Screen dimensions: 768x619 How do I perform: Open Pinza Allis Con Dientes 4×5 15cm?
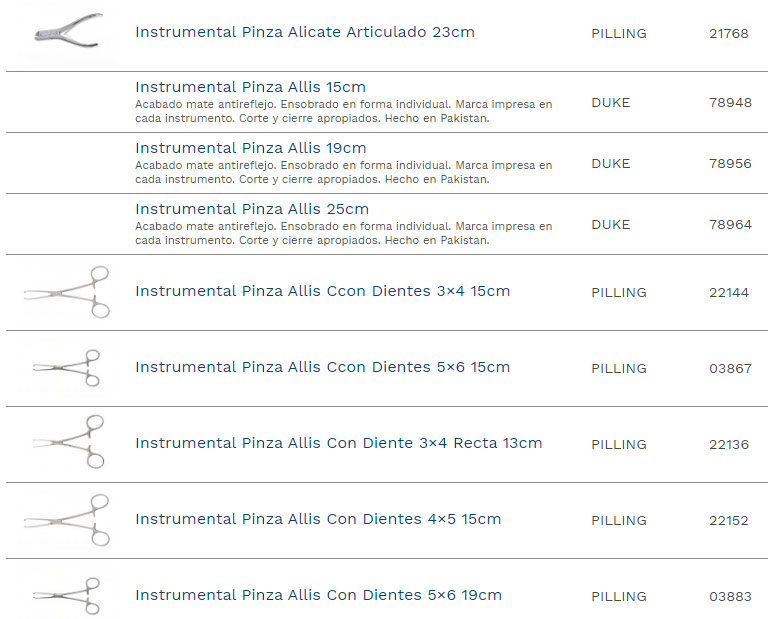(318, 519)
